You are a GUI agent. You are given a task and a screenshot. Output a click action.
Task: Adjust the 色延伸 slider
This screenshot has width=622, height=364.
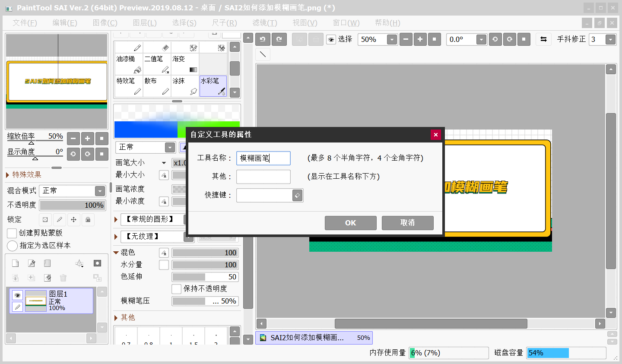(205, 277)
